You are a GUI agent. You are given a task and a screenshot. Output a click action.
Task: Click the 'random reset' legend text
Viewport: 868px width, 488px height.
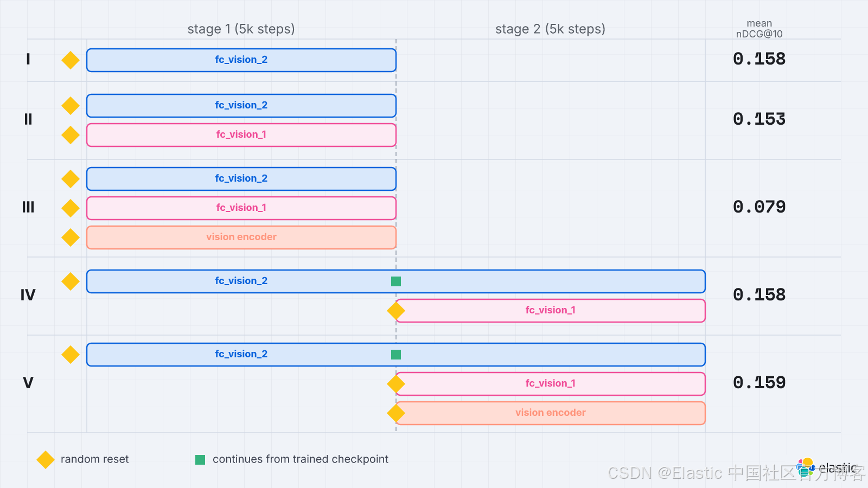tap(95, 459)
